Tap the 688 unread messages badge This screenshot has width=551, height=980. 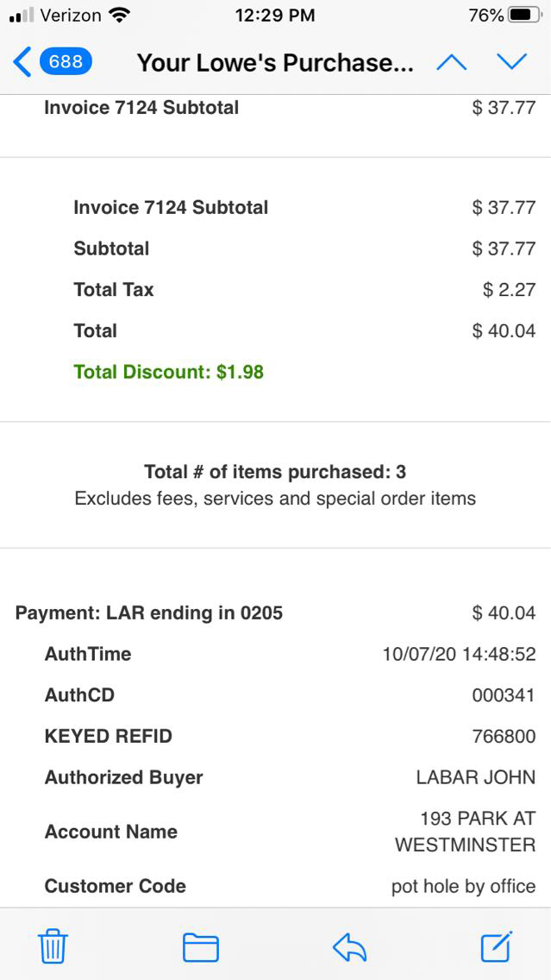click(x=66, y=62)
